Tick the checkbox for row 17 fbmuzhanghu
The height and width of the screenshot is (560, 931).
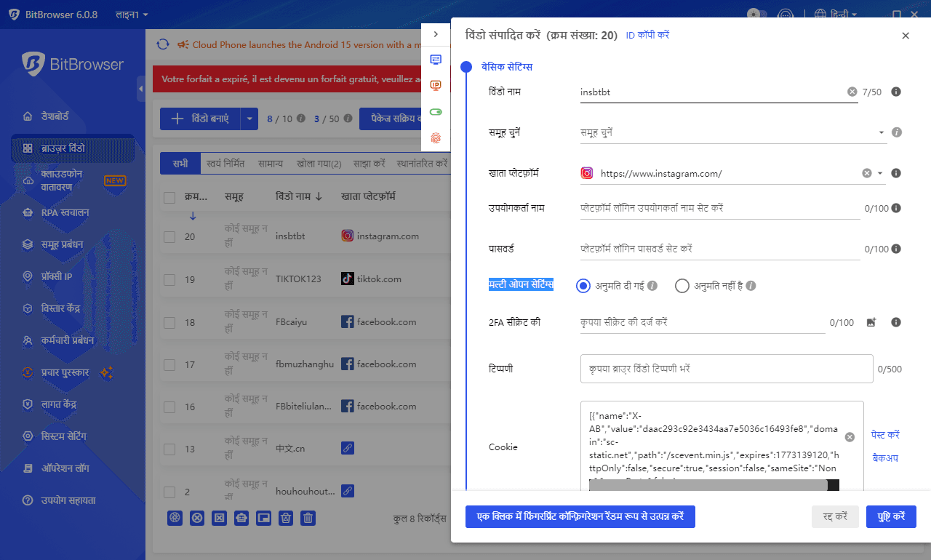(x=169, y=364)
